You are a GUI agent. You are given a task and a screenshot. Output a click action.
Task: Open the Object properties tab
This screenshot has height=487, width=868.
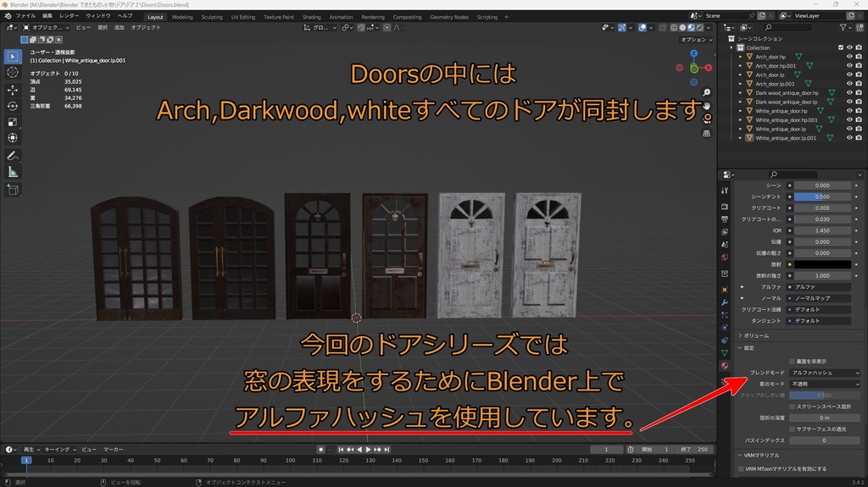point(725,290)
